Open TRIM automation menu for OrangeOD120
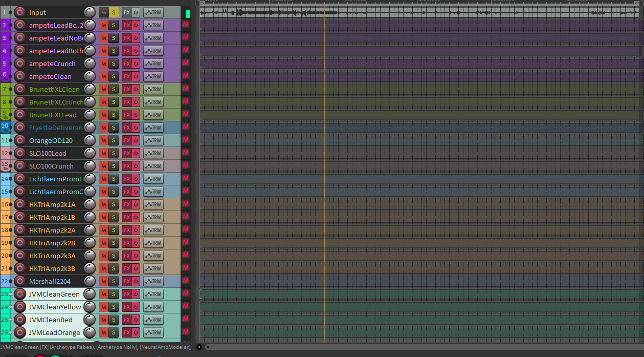This screenshot has height=357, width=644. pos(153,140)
